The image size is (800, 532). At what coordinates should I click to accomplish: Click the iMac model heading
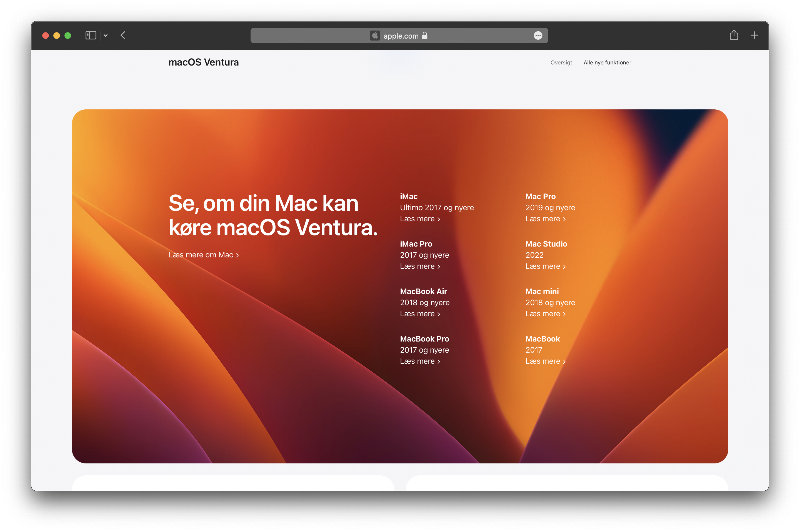tap(409, 197)
